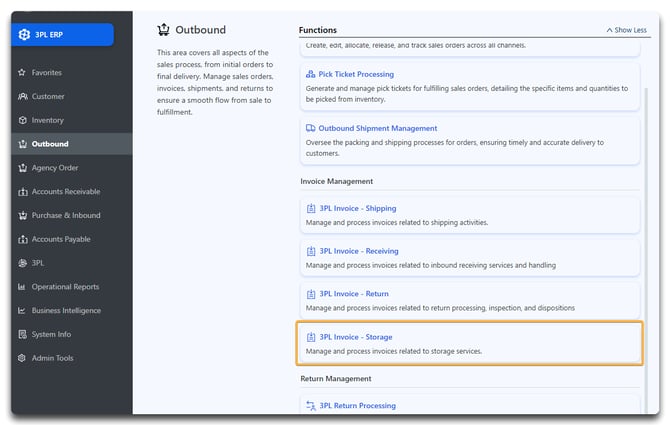Select Purchase & Inbound in sidebar
The image size is (670, 425).
[66, 216]
